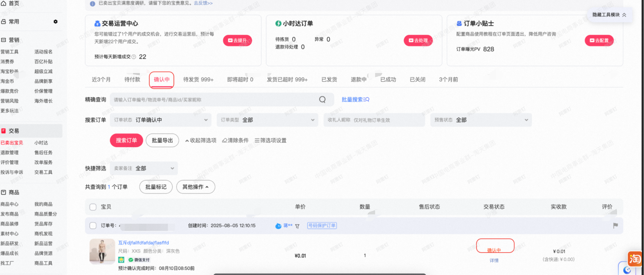Click the buyer Wangwang chat icon

coord(278,226)
